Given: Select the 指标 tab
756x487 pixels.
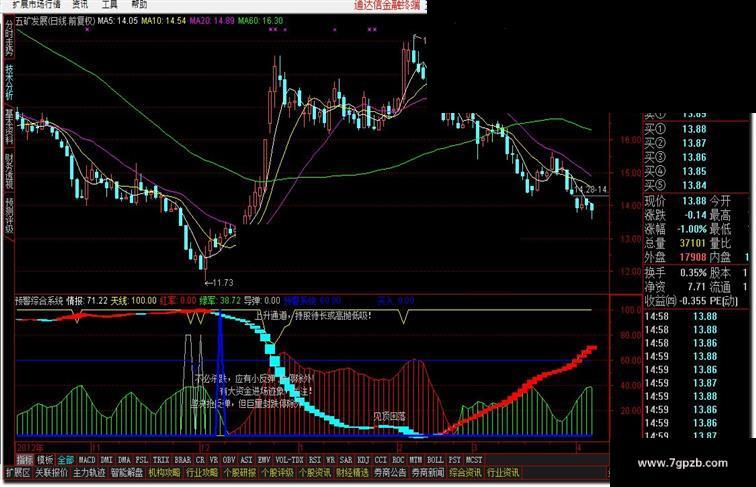Looking at the screenshot, I should (25, 460).
